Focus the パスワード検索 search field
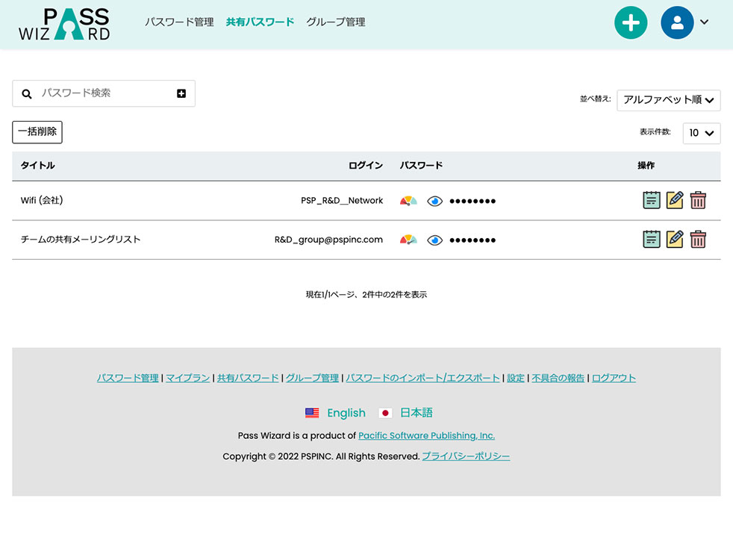Image resolution: width=733 pixels, height=560 pixels. point(105,93)
